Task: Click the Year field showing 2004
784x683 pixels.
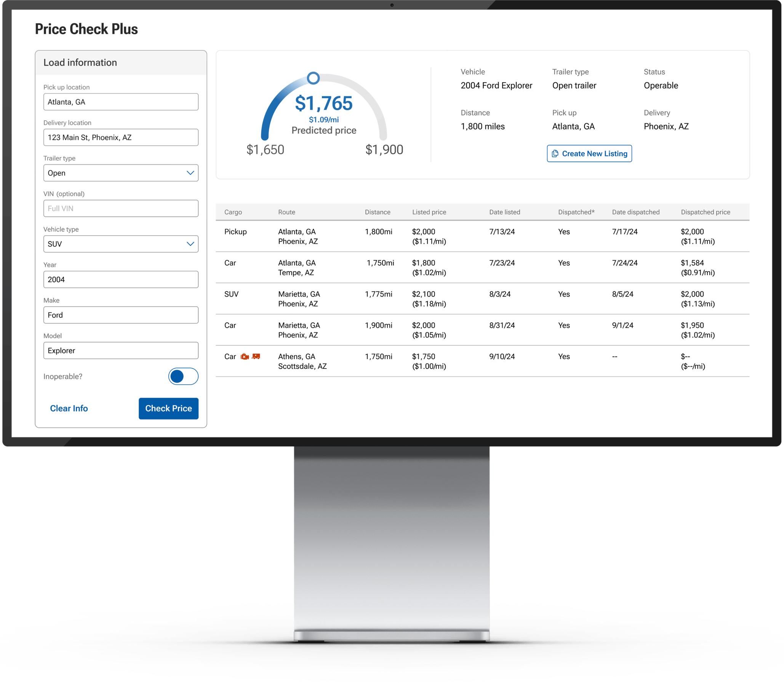Action: 121,279
